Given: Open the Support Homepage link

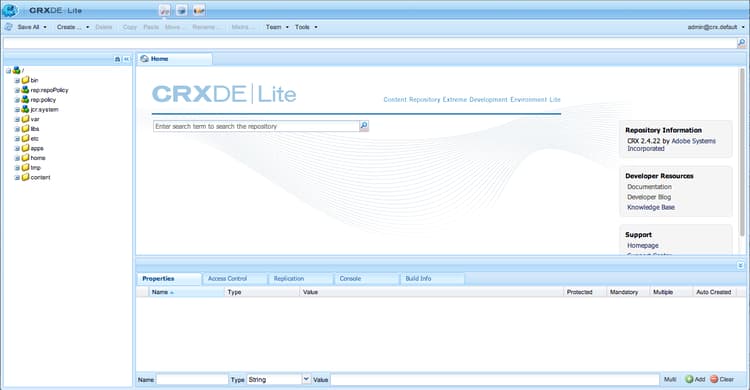Looking at the screenshot, I should click(642, 245).
